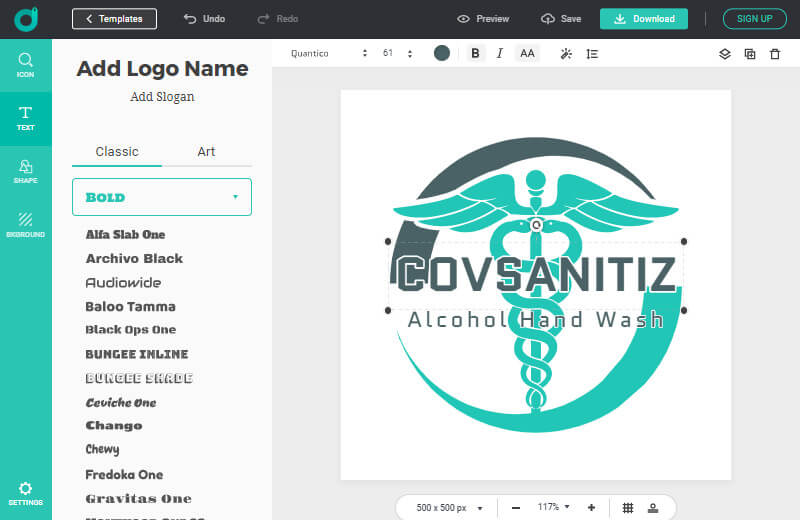Toggle the canvas grid display
The height and width of the screenshot is (520, 800).
coord(628,508)
